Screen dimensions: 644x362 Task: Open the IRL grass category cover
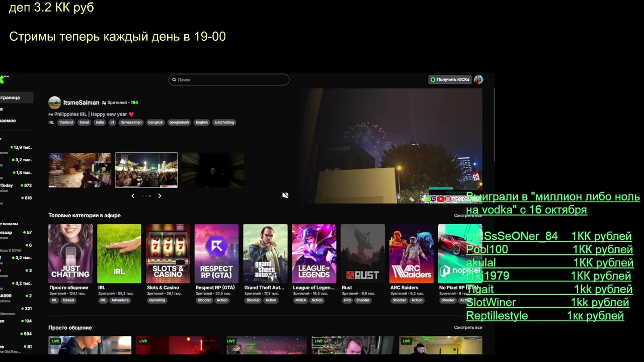click(119, 253)
